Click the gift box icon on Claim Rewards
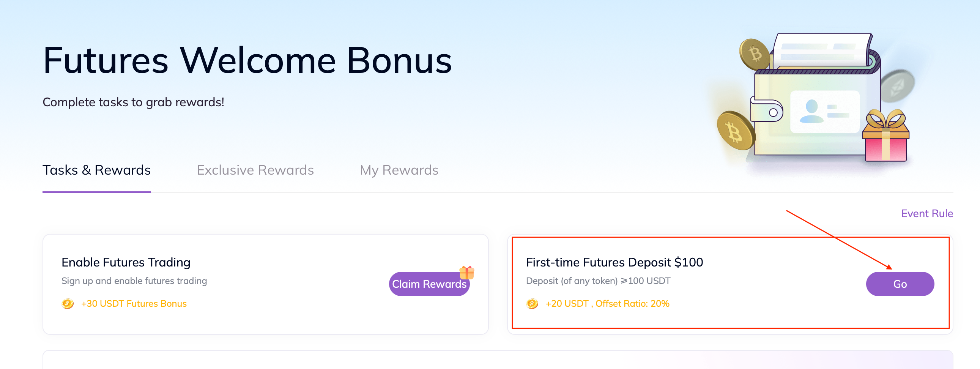The width and height of the screenshot is (980, 369). (467, 272)
